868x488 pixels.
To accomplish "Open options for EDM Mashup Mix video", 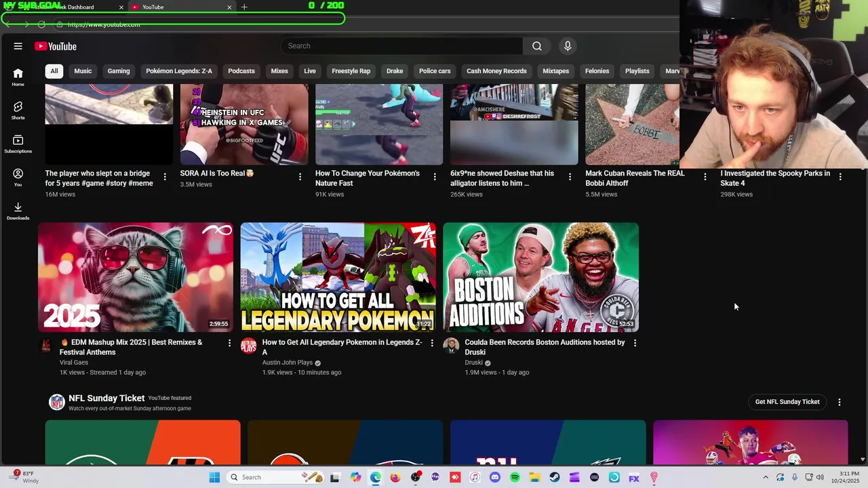I will point(229,343).
